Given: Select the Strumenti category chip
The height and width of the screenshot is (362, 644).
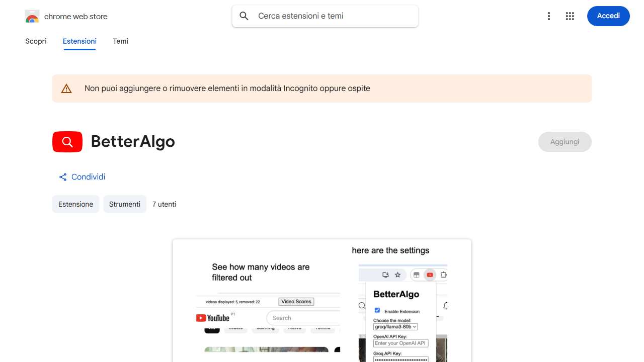Looking at the screenshot, I should click(125, 204).
